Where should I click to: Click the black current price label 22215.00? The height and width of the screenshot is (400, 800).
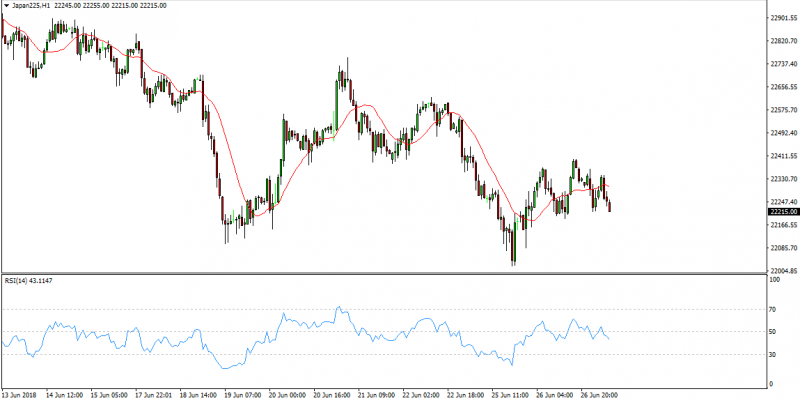[x=782, y=211]
